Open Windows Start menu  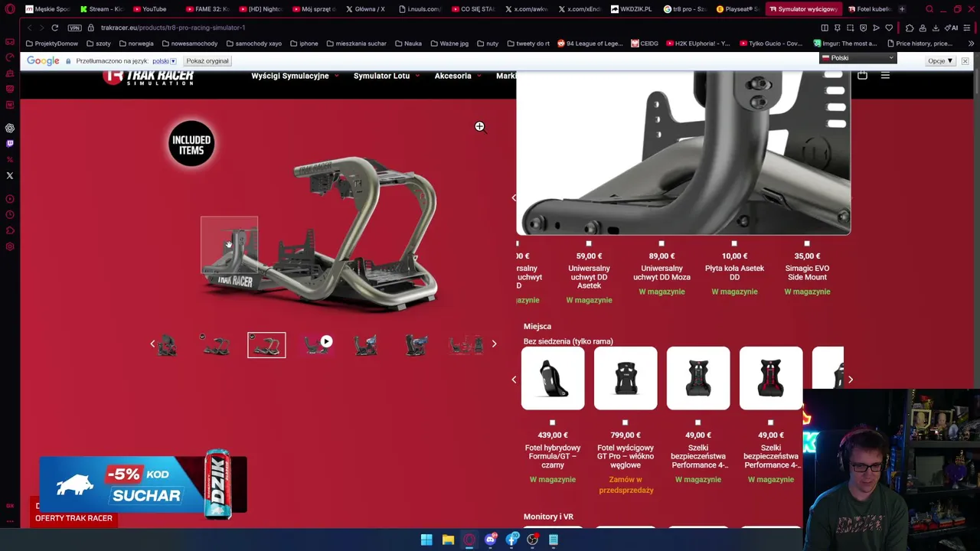pyautogui.click(x=426, y=540)
